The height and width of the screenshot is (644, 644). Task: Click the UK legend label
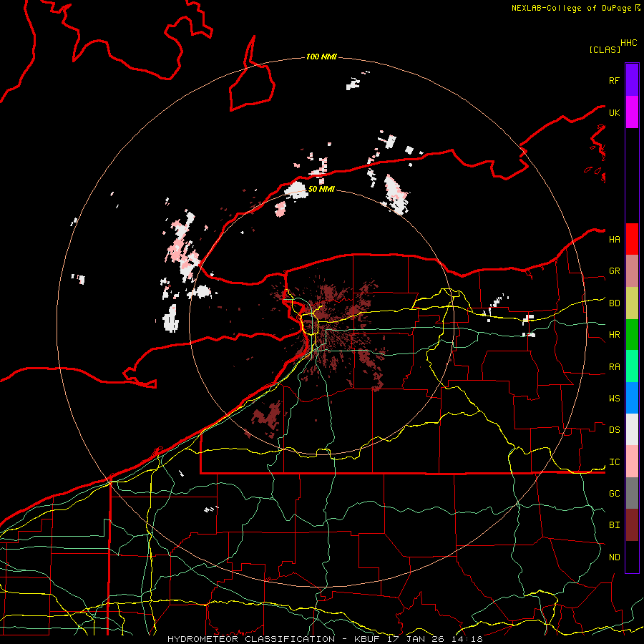click(615, 112)
